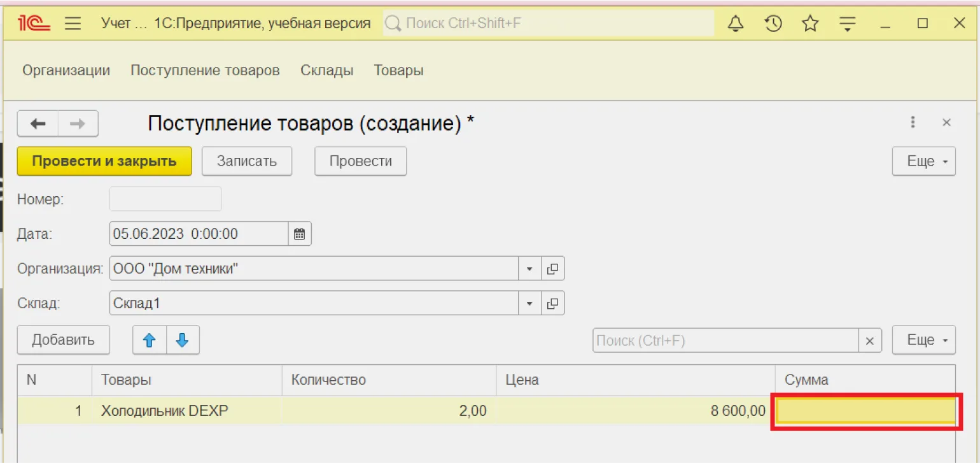Screen dimensions: 980x463
Task: Move row down with blue arrow
Action: tap(183, 341)
